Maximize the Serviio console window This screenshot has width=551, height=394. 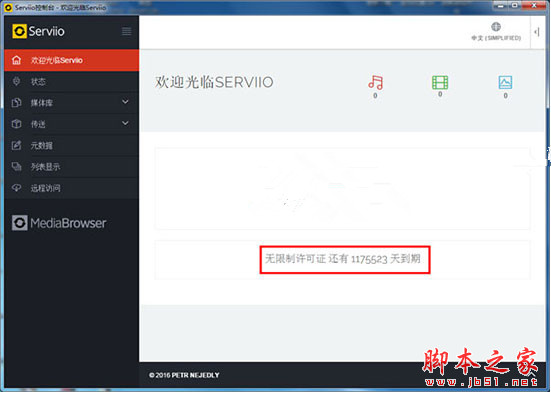coord(514,5)
